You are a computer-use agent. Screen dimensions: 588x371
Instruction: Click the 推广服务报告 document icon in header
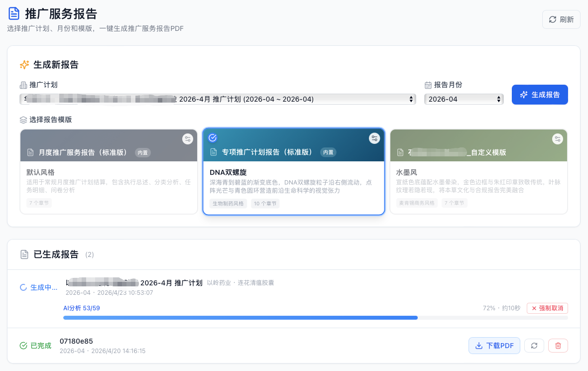pos(14,13)
